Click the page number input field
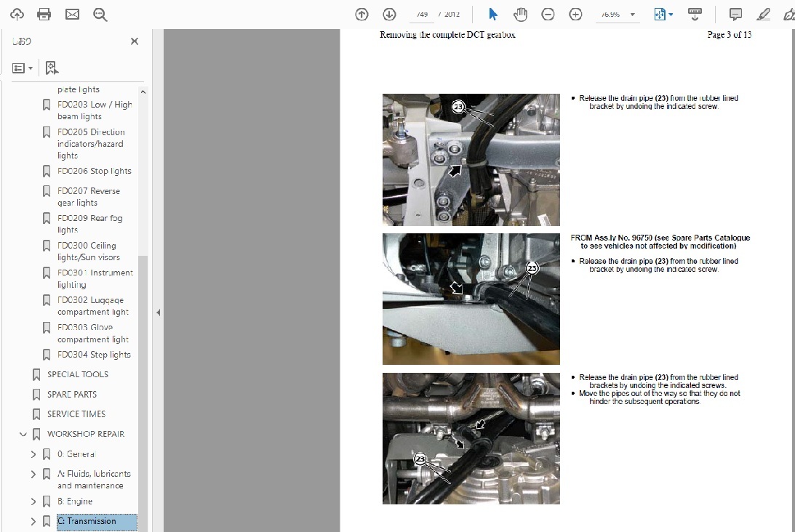 tap(420, 15)
